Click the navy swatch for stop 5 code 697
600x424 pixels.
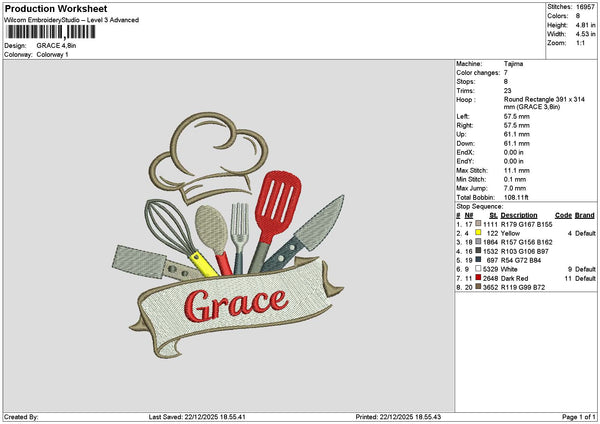(x=478, y=259)
